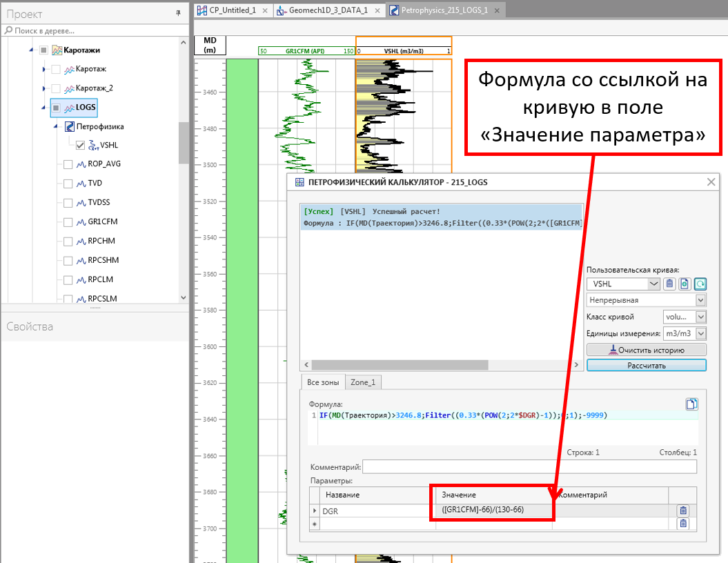Click the CP_Untitled_1 tab icon
This screenshot has height=563, width=728.
coord(202,10)
